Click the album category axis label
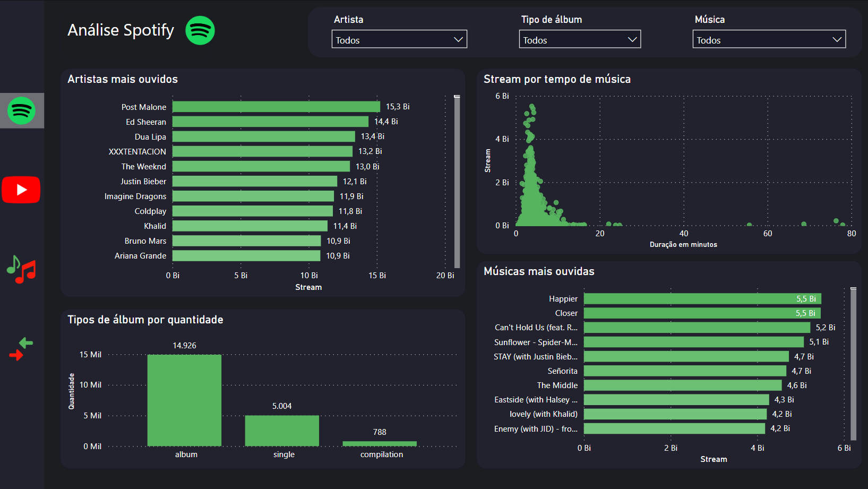The width and height of the screenshot is (868, 489). pyautogui.click(x=186, y=454)
